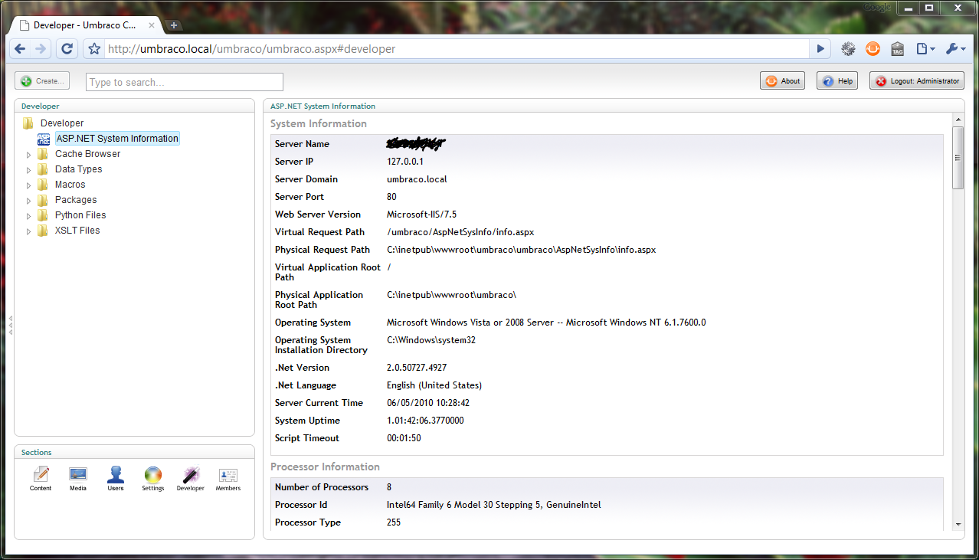Focus the Type to search field

(x=185, y=82)
